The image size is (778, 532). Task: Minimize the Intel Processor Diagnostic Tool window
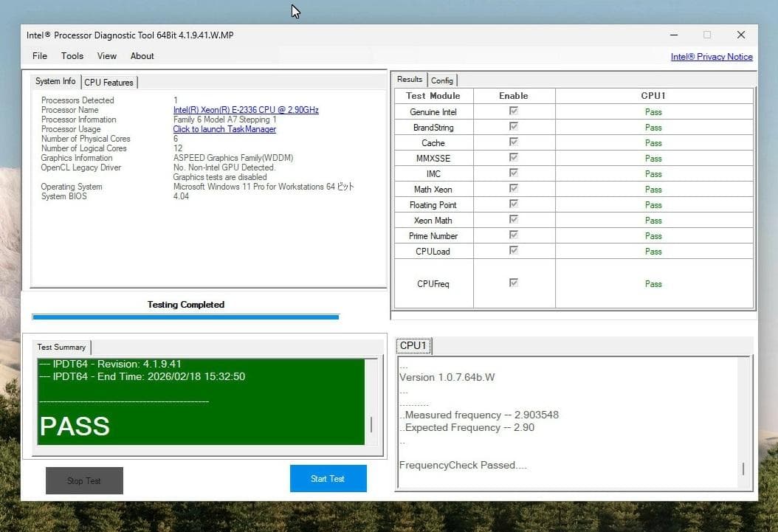(x=674, y=35)
